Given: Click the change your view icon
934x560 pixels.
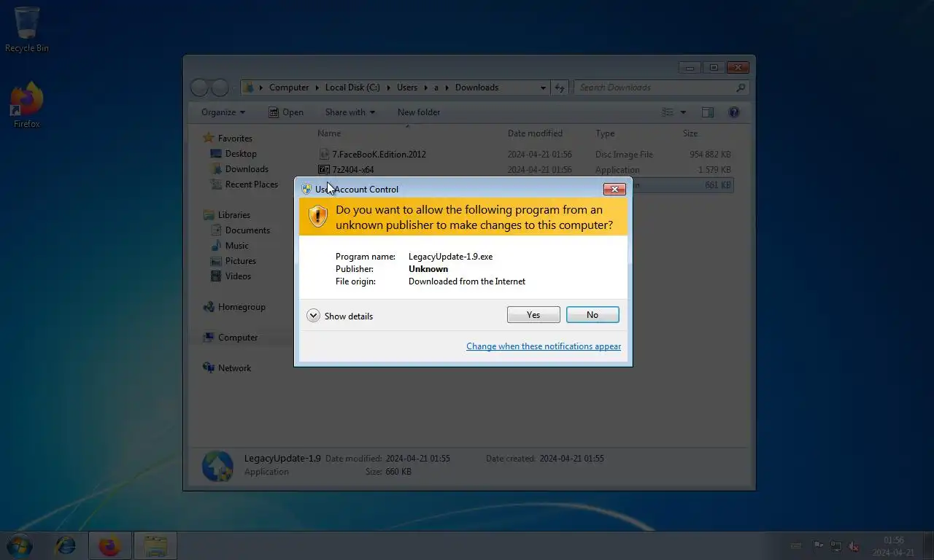Looking at the screenshot, I should tap(668, 112).
